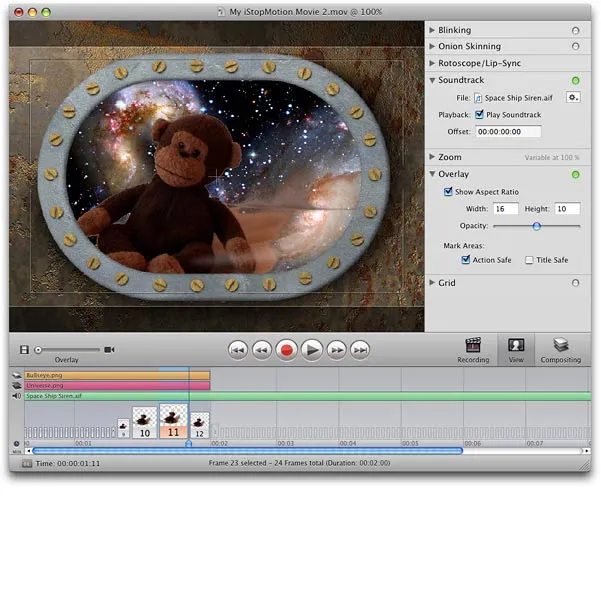Select frame thumbnail 9 in timeline
Screen dimensions: 601x601
123,428
